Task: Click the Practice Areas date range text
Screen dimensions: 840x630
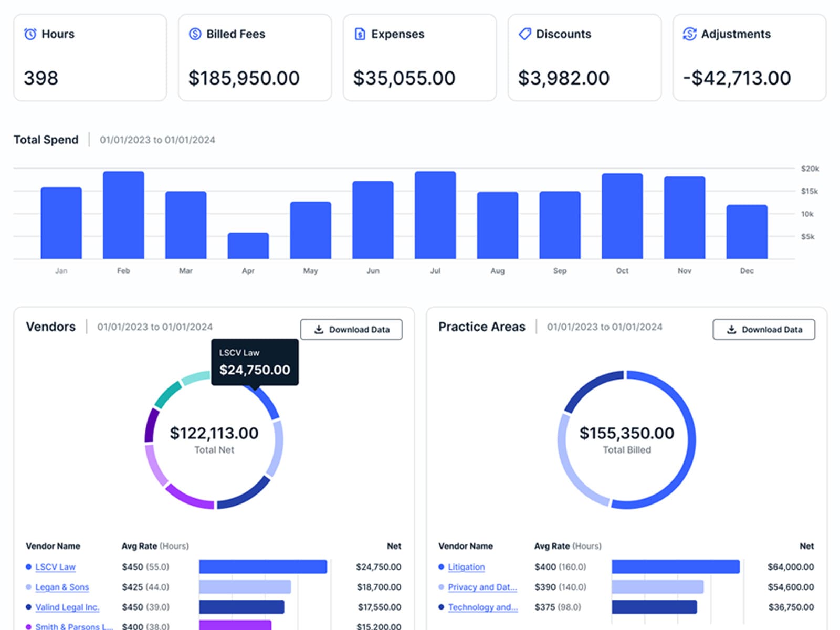Action: [x=605, y=327]
